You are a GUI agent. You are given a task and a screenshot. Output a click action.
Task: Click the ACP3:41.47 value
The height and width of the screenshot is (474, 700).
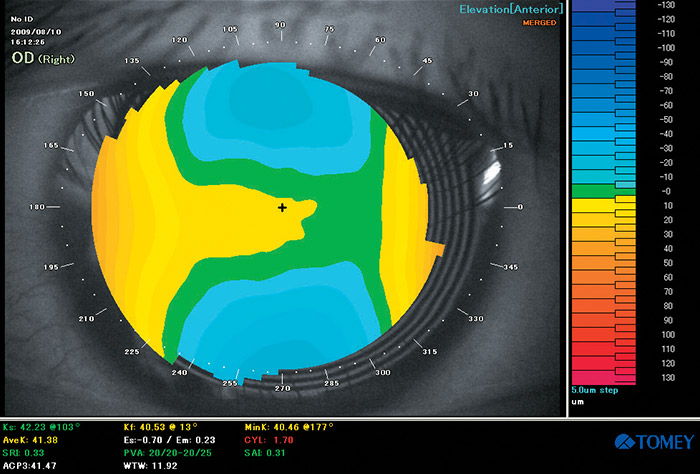click(30, 466)
